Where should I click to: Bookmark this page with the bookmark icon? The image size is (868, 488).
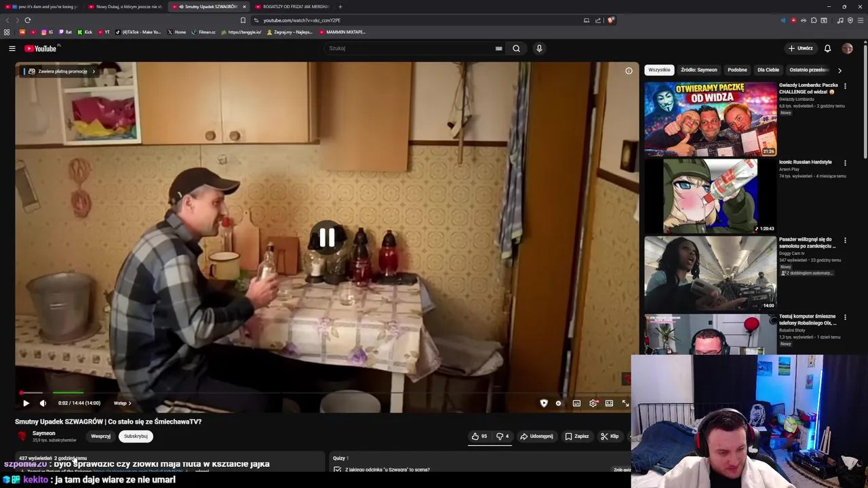click(243, 20)
